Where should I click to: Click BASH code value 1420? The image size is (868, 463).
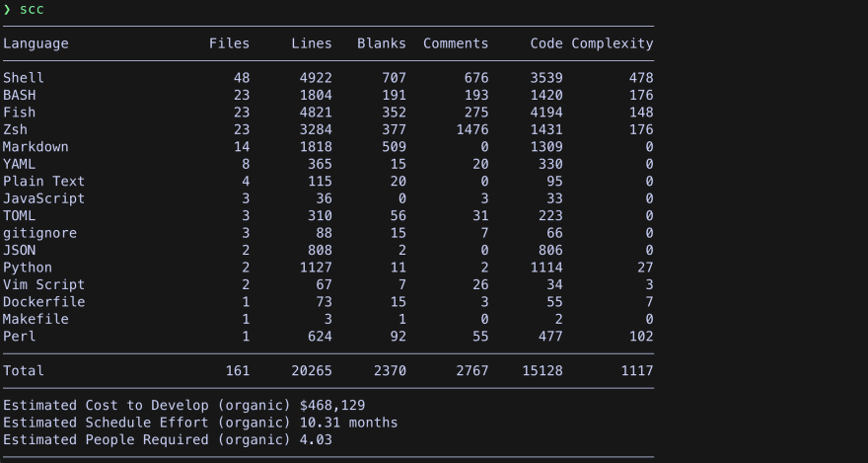click(546, 95)
